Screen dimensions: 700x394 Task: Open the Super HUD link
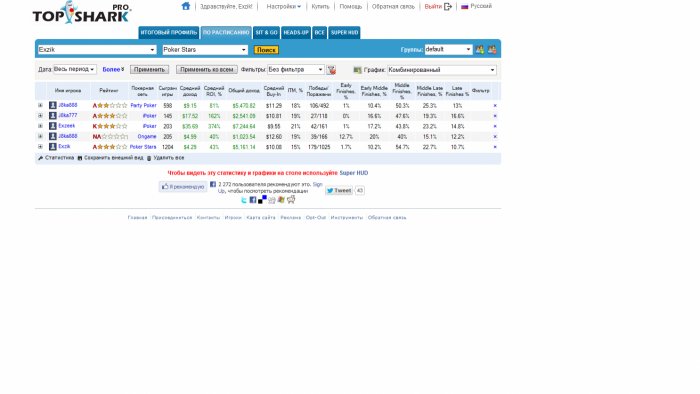pos(354,173)
